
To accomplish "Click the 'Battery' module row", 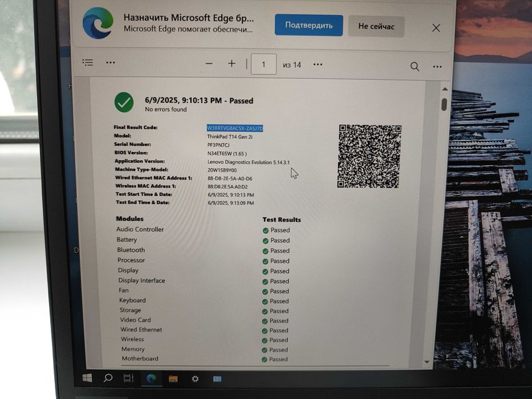I will [x=127, y=239].
